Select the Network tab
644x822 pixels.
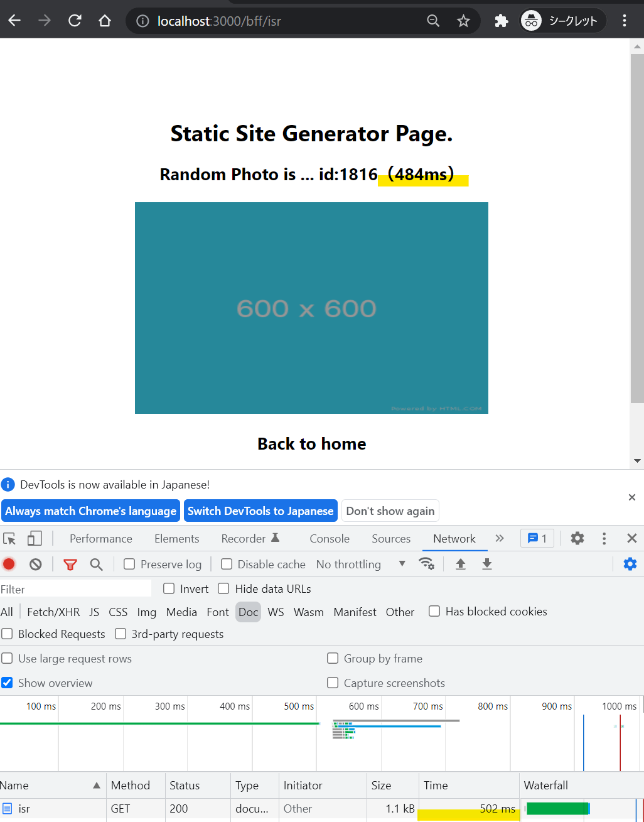point(454,539)
